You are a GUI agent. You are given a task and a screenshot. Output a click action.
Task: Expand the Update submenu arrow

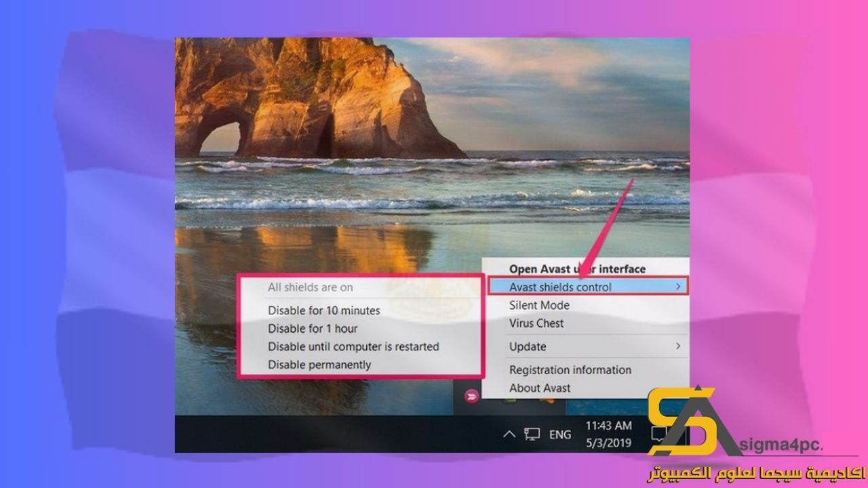tap(677, 346)
